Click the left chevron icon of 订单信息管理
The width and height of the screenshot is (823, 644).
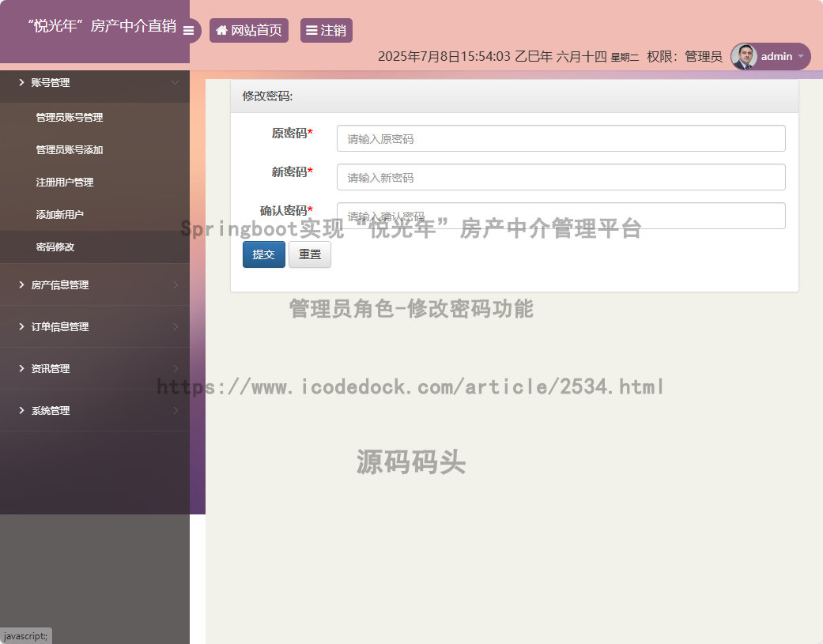(21, 326)
